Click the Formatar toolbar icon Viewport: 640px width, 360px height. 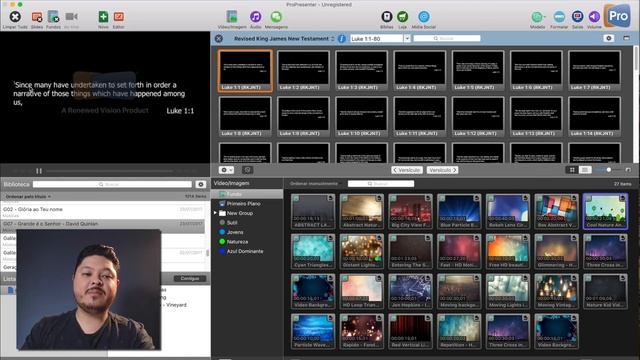tap(559, 17)
